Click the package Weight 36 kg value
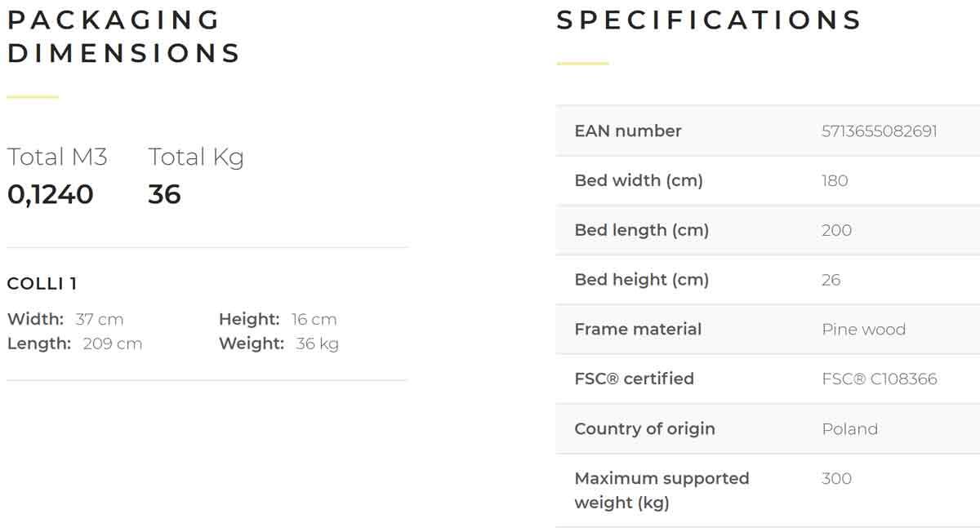The width and height of the screenshot is (980, 532). pos(317,344)
